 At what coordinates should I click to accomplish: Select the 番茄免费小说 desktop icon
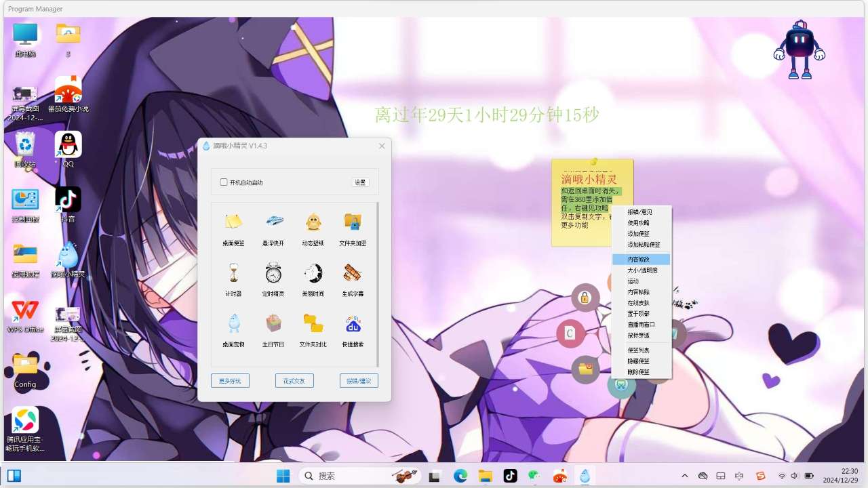[68, 94]
